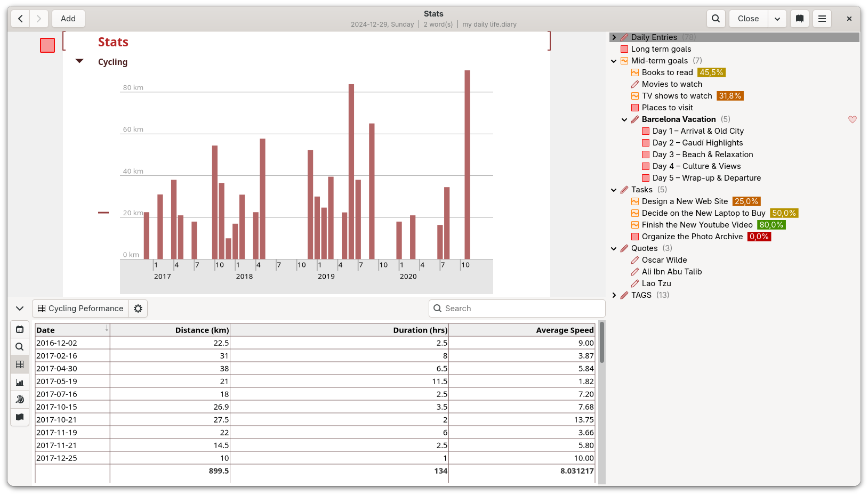Open the Cycling Performance table selector
The image size is (868, 495).
(x=81, y=309)
